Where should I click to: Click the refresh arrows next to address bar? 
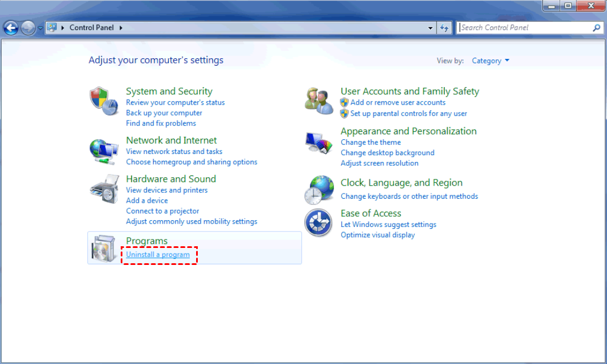click(x=444, y=27)
